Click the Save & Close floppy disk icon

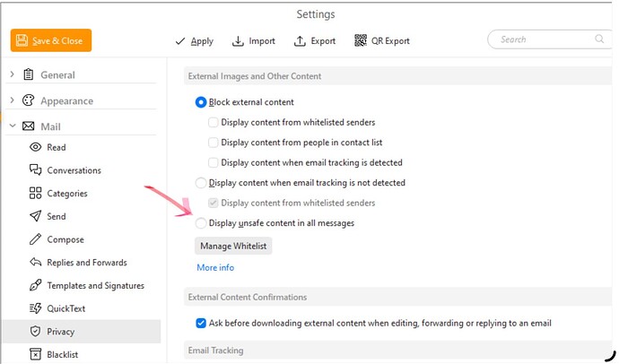click(22, 40)
